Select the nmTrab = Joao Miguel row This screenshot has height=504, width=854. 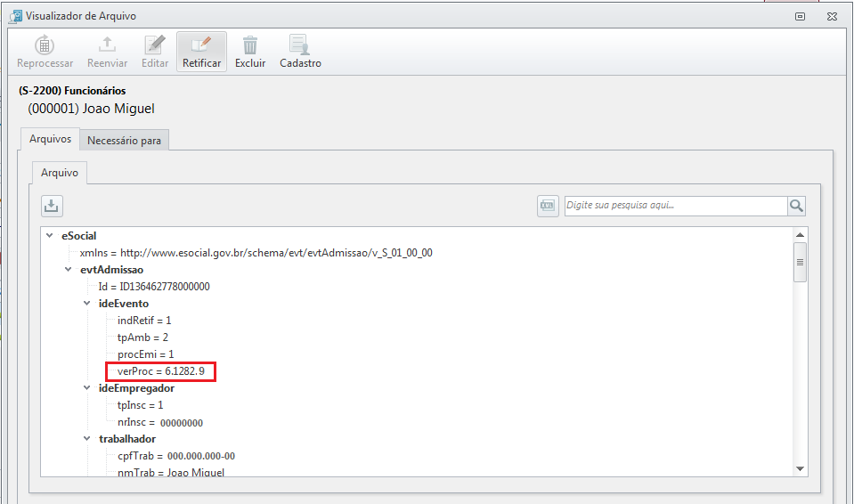pyautogui.click(x=171, y=472)
